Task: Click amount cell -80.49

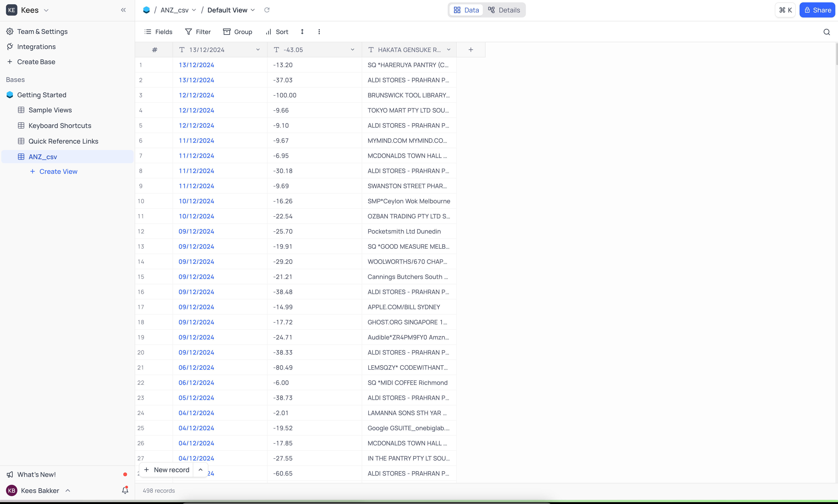Action: coord(314,368)
